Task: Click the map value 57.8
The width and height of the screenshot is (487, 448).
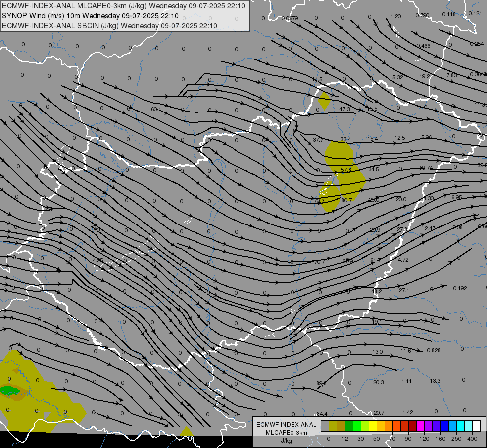Action: pyautogui.click(x=346, y=170)
